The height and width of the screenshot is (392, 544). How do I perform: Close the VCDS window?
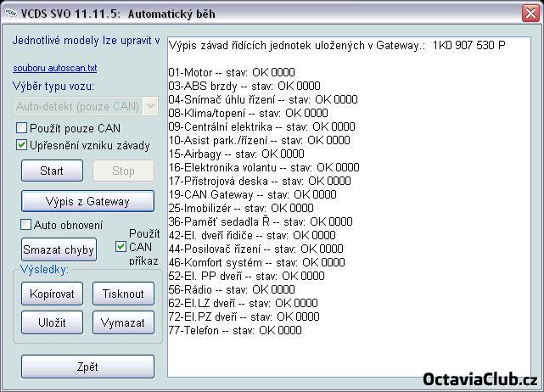click(x=530, y=10)
